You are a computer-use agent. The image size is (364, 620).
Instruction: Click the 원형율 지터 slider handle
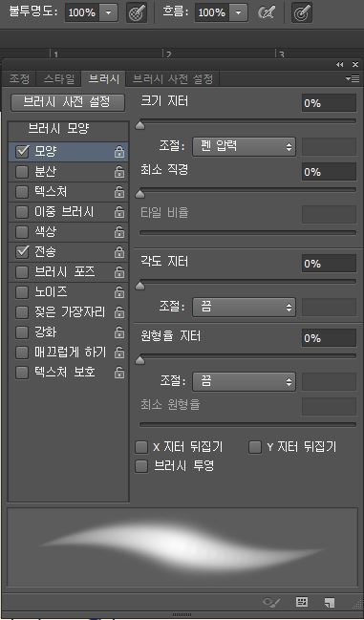139,360
